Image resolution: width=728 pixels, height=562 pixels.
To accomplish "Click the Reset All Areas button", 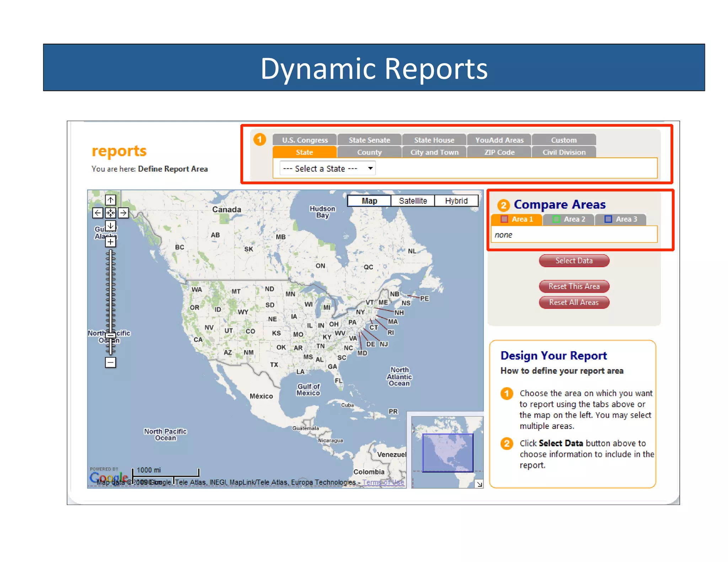I will point(574,302).
